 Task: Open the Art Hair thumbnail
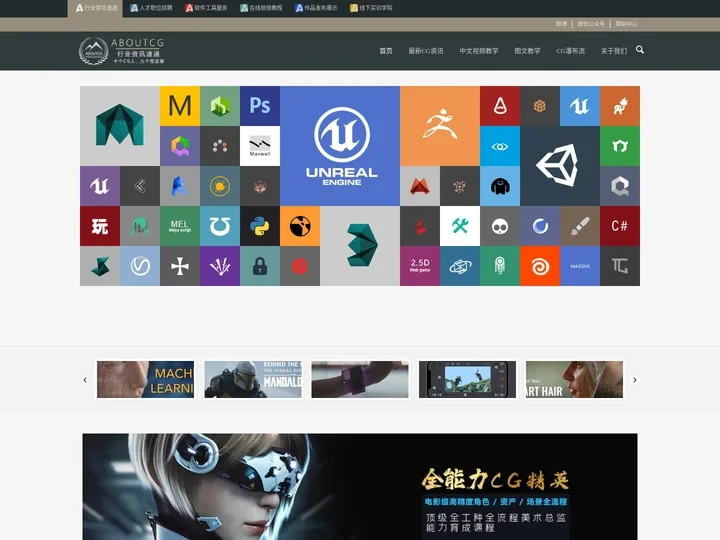[x=574, y=379]
